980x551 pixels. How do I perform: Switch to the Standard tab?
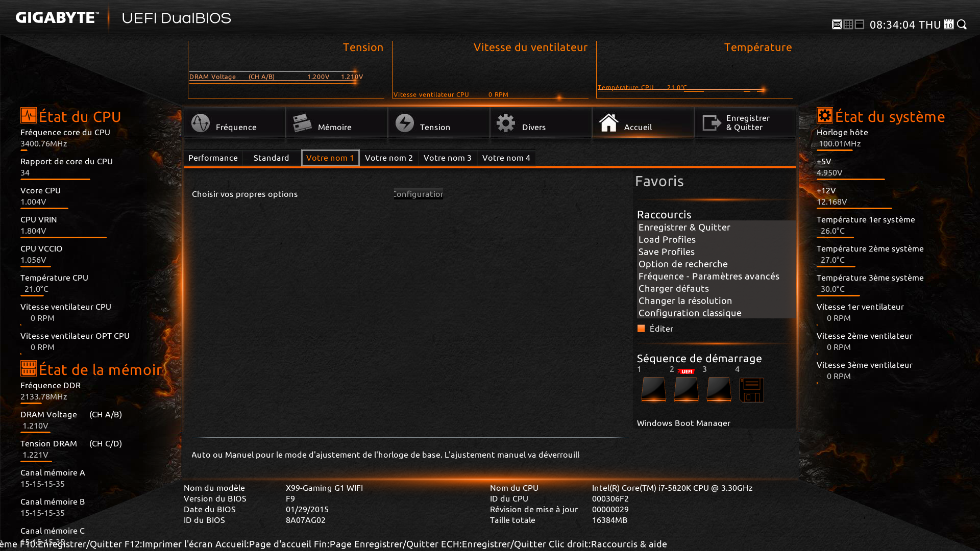(272, 158)
